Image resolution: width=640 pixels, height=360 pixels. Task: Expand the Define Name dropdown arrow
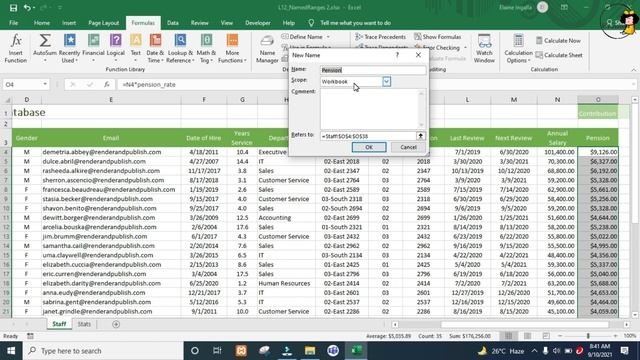click(x=328, y=37)
